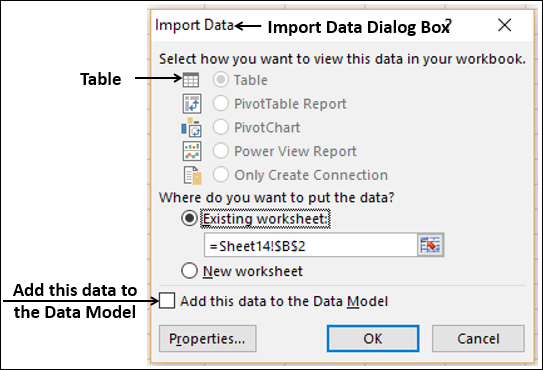This screenshot has height=370, width=543.
Task: Select the Table radio button
Action: [x=221, y=80]
